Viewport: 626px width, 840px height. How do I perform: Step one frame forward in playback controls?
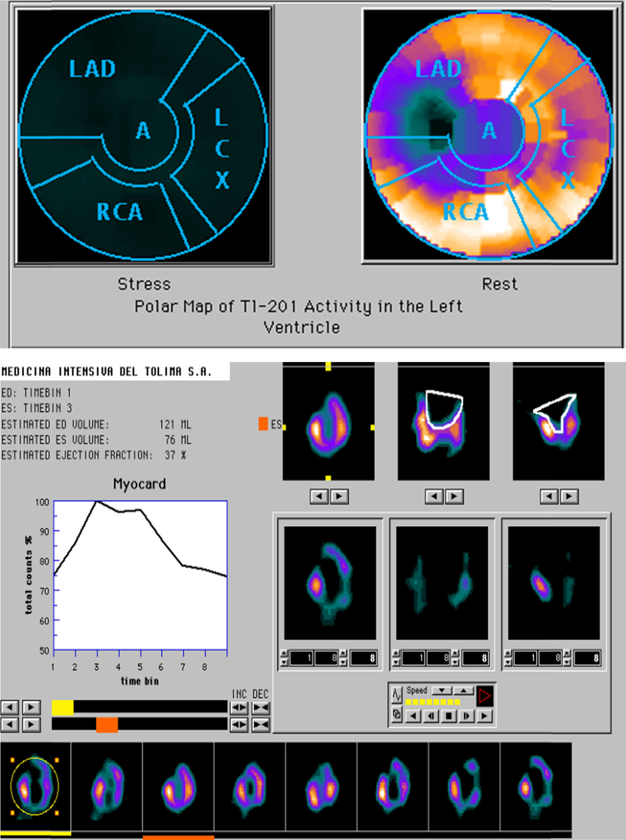(466, 716)
